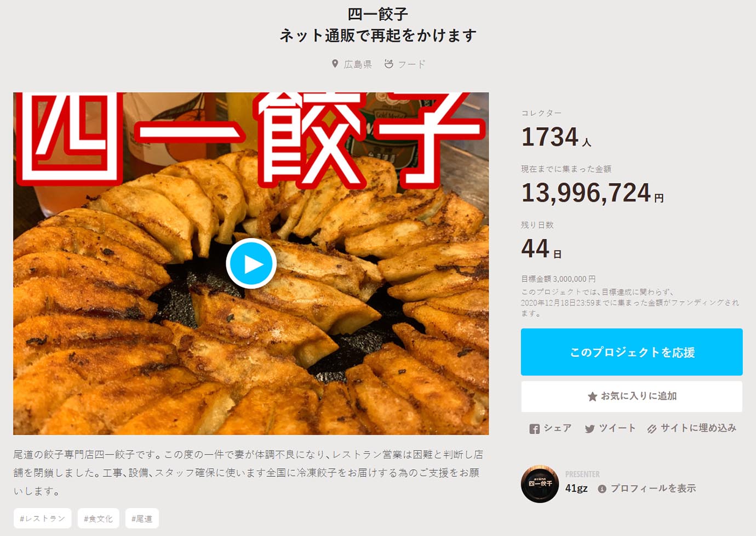Click the star icon on お気に入りに追加
The height and width of the screenshot is (536, 756).
(592, 396)
